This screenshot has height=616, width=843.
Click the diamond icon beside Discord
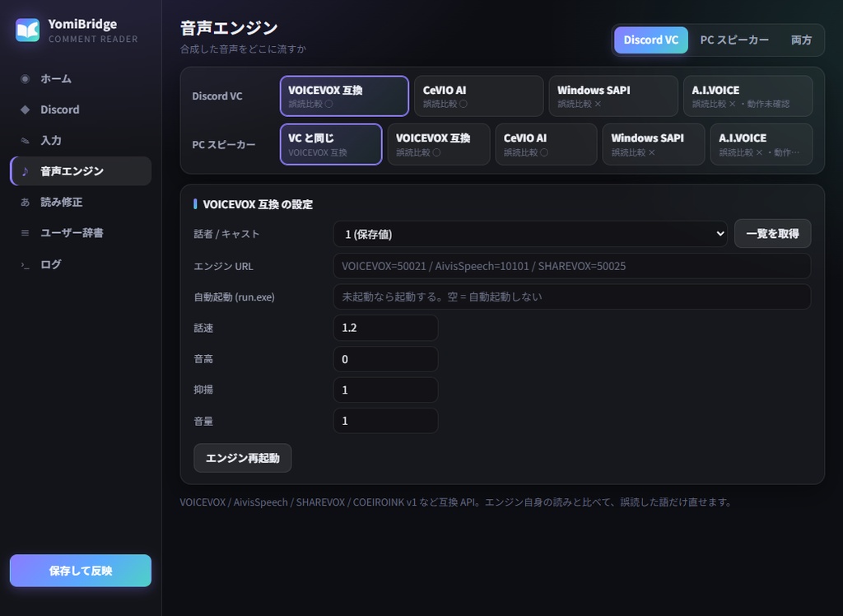click(x=25, y=110)
